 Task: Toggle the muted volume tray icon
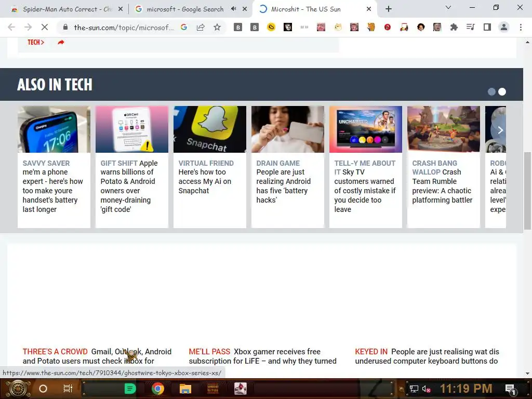[426, 389]
